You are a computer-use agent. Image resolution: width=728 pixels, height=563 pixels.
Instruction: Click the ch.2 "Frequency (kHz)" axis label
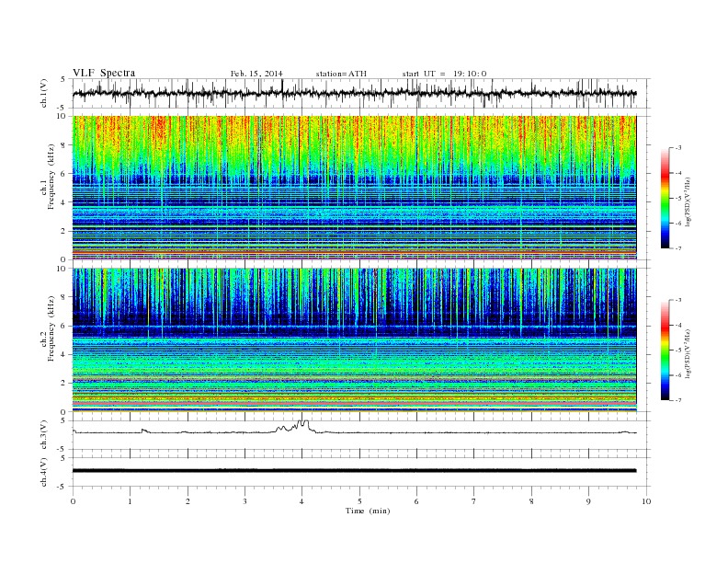click(x=51, y=328)
